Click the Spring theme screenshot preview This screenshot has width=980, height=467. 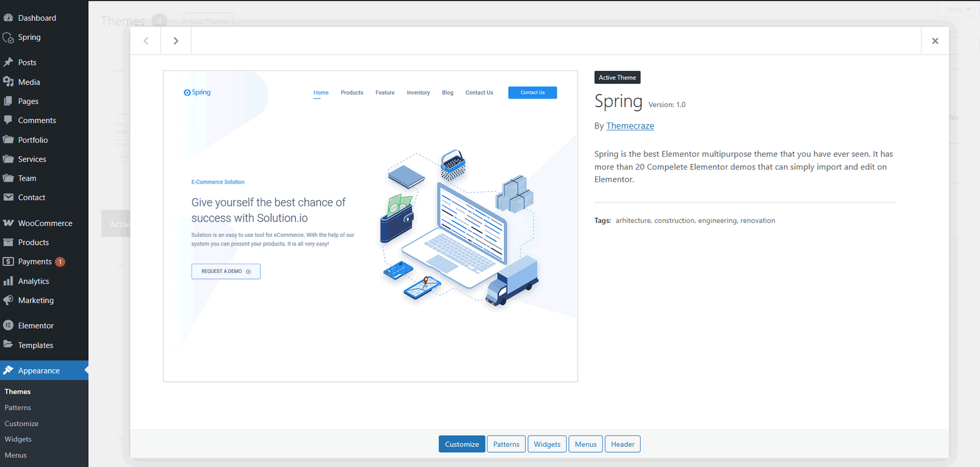click(370, 226)
